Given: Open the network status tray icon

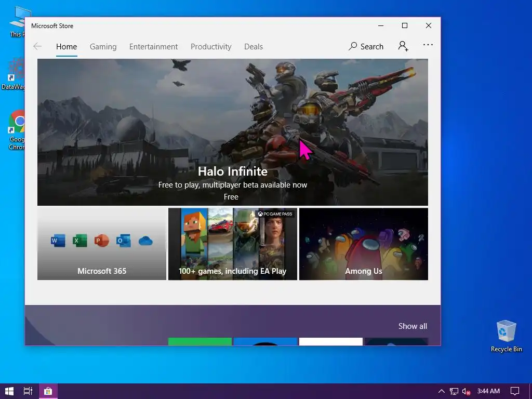Looking at the screenshot, I should pos(454,392).
